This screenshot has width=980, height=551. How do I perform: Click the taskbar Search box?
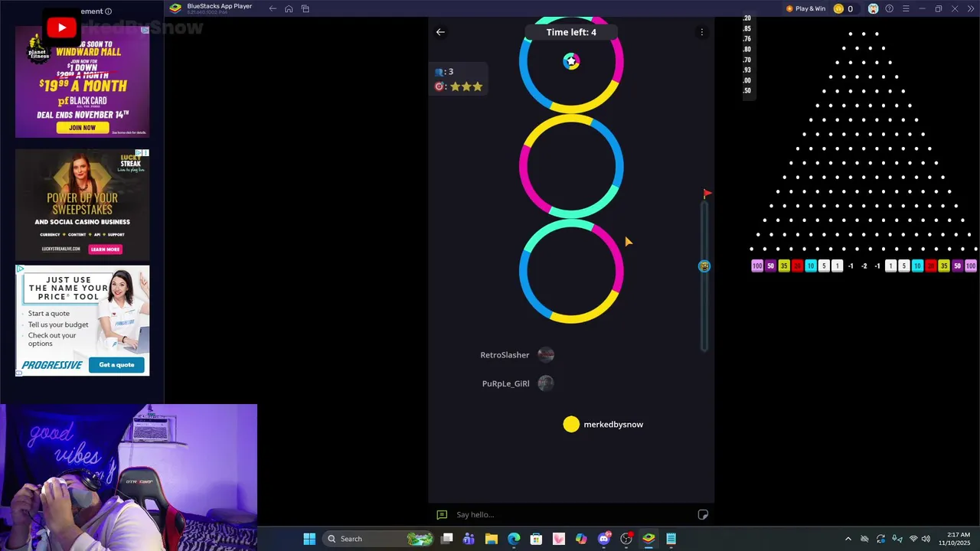pyautogui.click(x=380, y=539)
